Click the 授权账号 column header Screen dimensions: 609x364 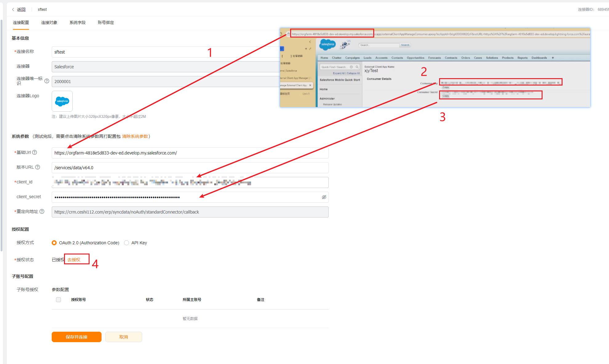(x=78, y=300)
